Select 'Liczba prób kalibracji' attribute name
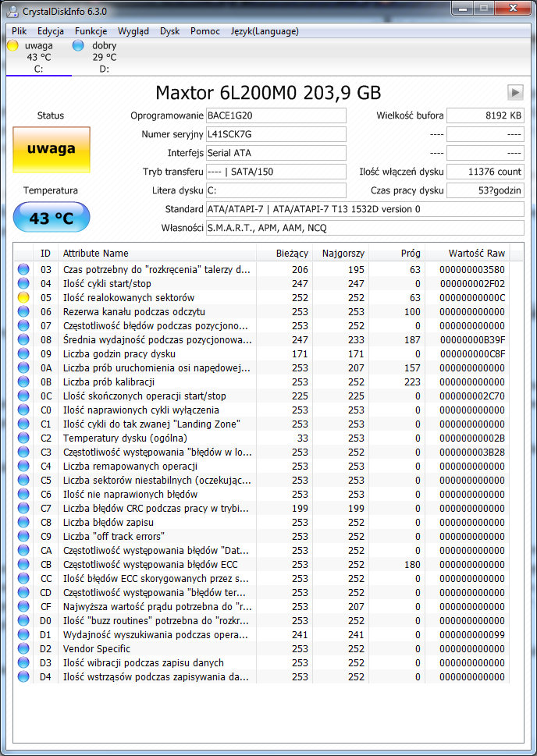The width and height of the screenshot is (537, 756). (x=108, y=382)
